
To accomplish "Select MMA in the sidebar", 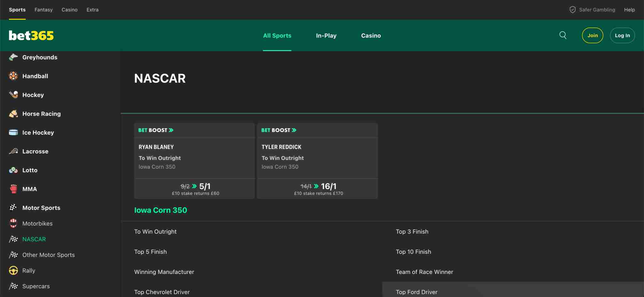I will pos(30,189).
